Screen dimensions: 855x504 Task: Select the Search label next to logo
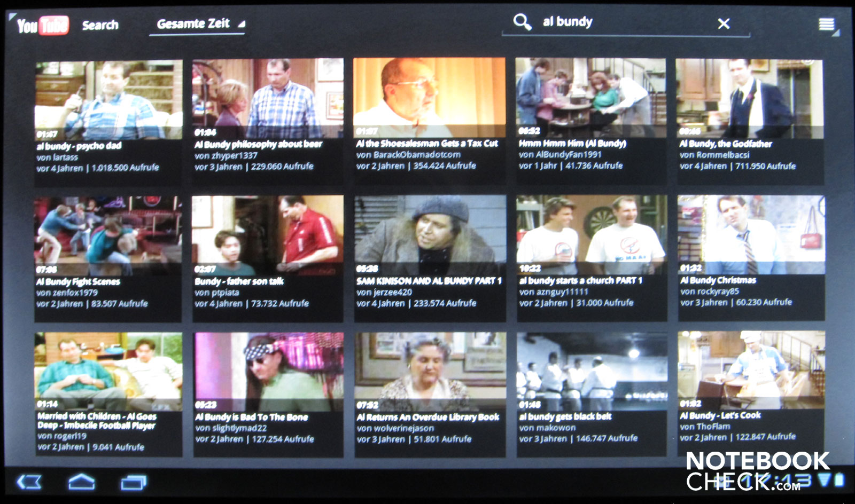(x=100, y=25)
